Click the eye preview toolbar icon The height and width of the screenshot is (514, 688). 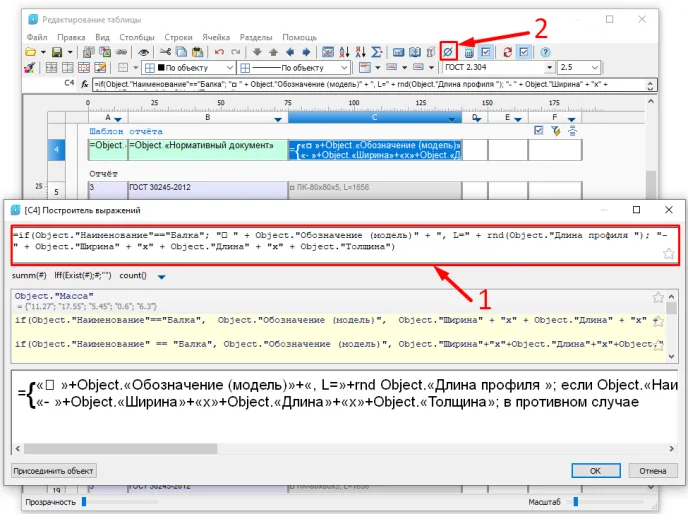pyautogui.click(x=144, y=51)
